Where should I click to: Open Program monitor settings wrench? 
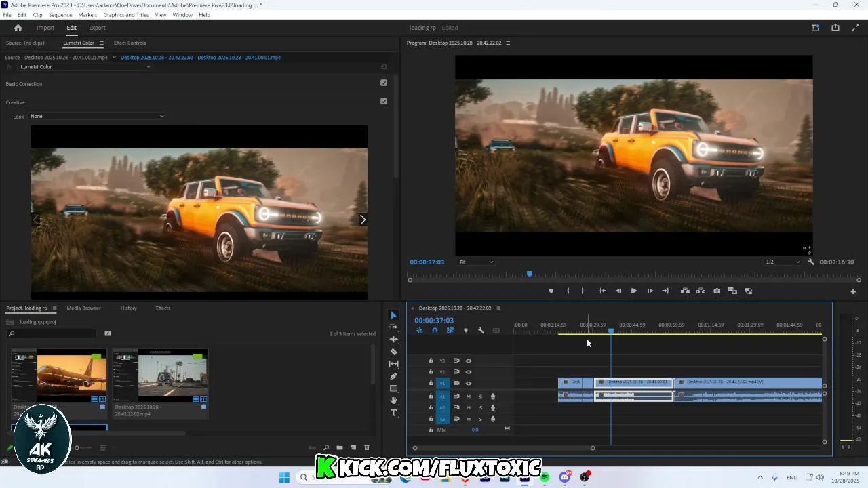tap(811, 262)
